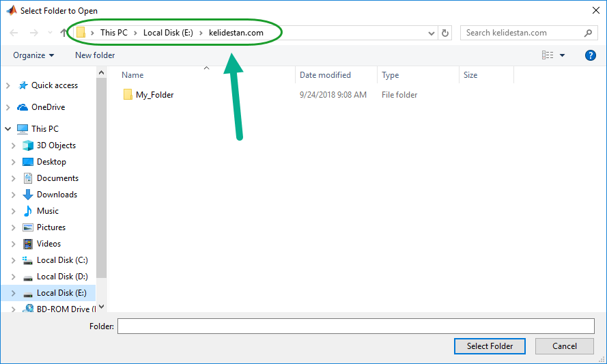The image size is (607, 364).
Task: Expand Local Disk (D:) tree node
Action: [x=13, y=277]
